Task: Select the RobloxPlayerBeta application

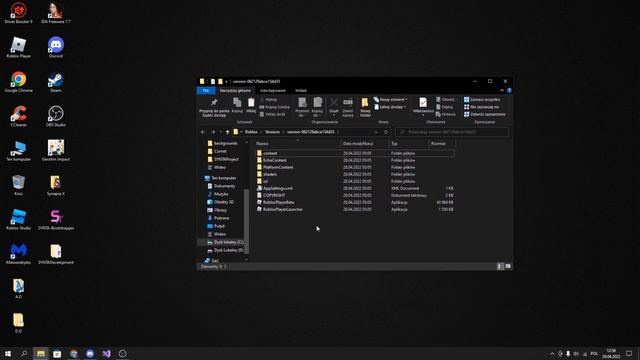Action: (x=278, y=202)
